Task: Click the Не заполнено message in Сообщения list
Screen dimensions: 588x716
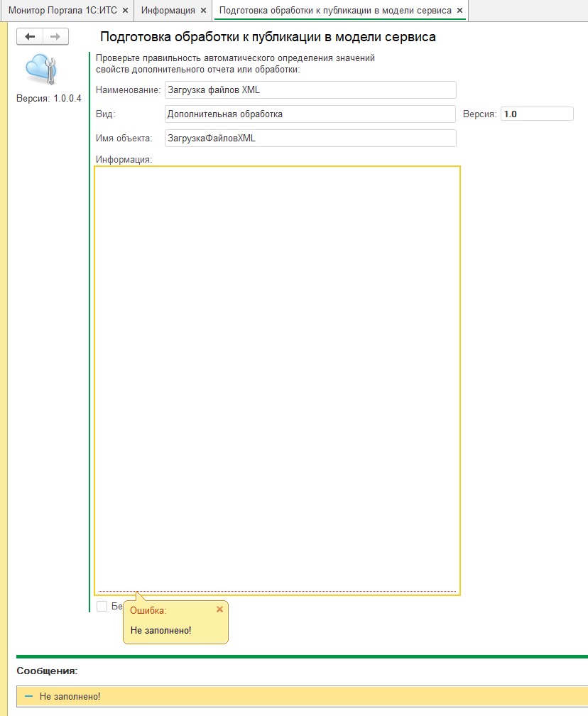Action: [70, 697]
